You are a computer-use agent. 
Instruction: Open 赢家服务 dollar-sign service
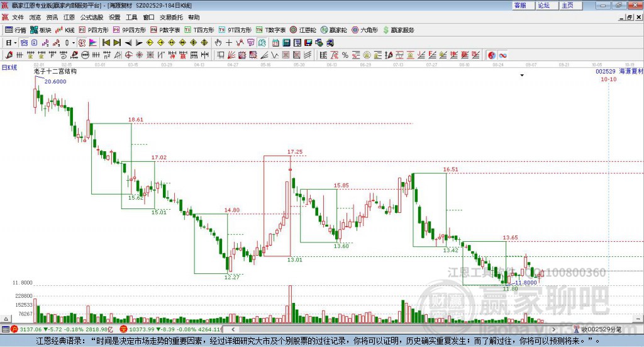pyautogui.click(x=398, y=30)
